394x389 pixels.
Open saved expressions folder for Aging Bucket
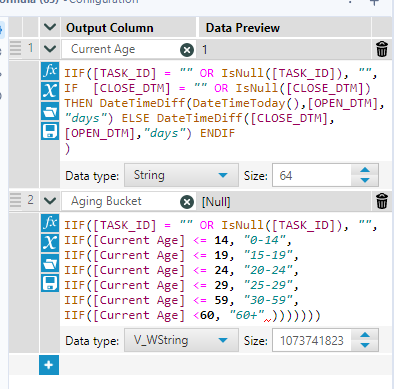point(50,263)
